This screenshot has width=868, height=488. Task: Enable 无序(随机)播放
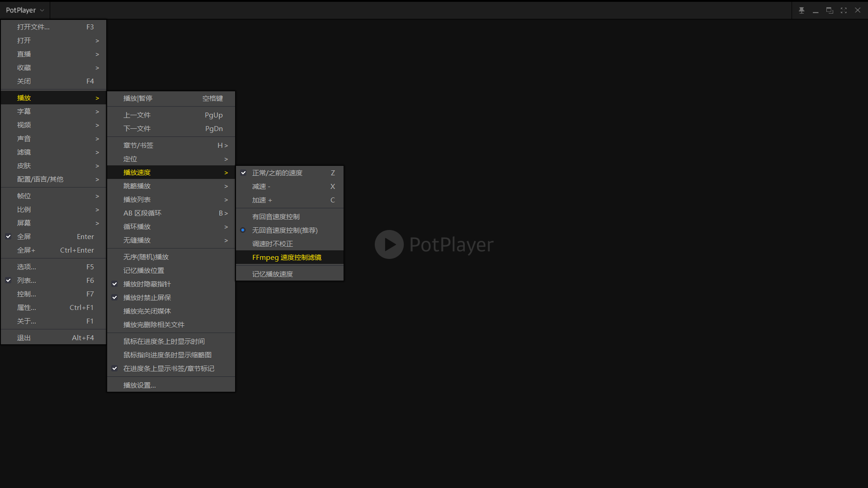171,257
